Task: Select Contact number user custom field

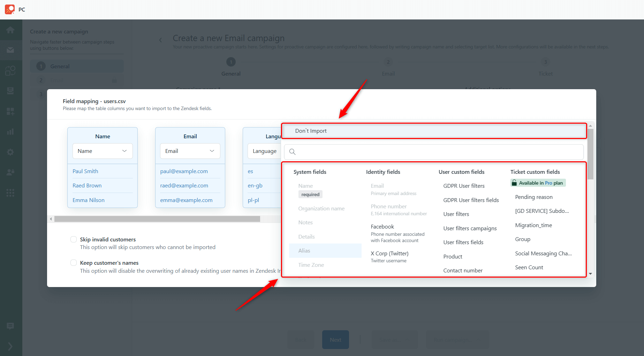Action: [x=463, y=271]
